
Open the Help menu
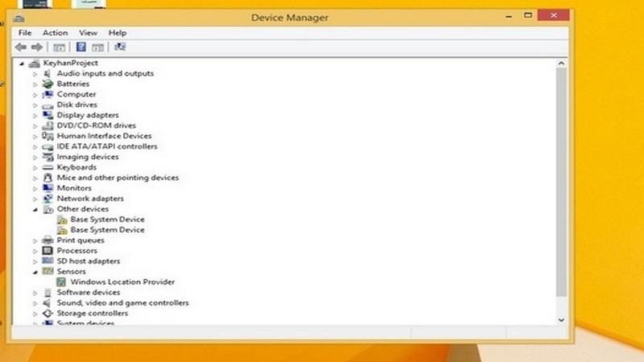[118, 33]
